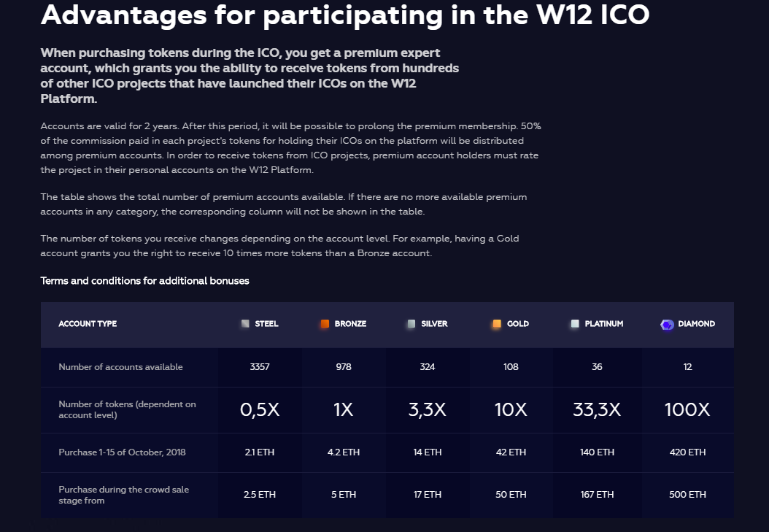
Task: Click the Silver account type icon
Action: click(411, 324)
